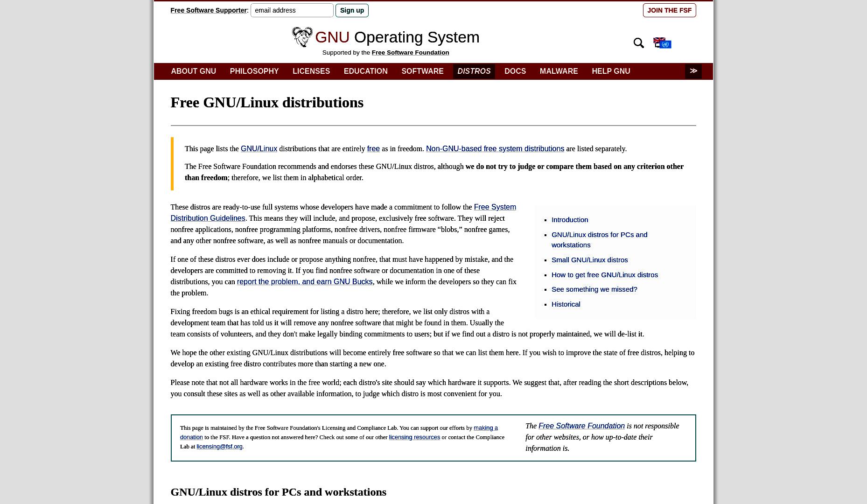
Task: Open the PHILOSOPHY menu
Action: [254, 71]
